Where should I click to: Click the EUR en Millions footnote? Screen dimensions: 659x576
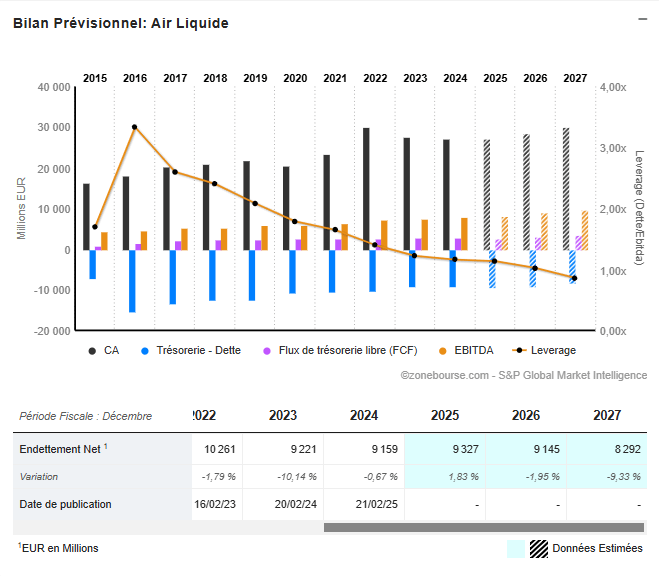tap(58, 548)
